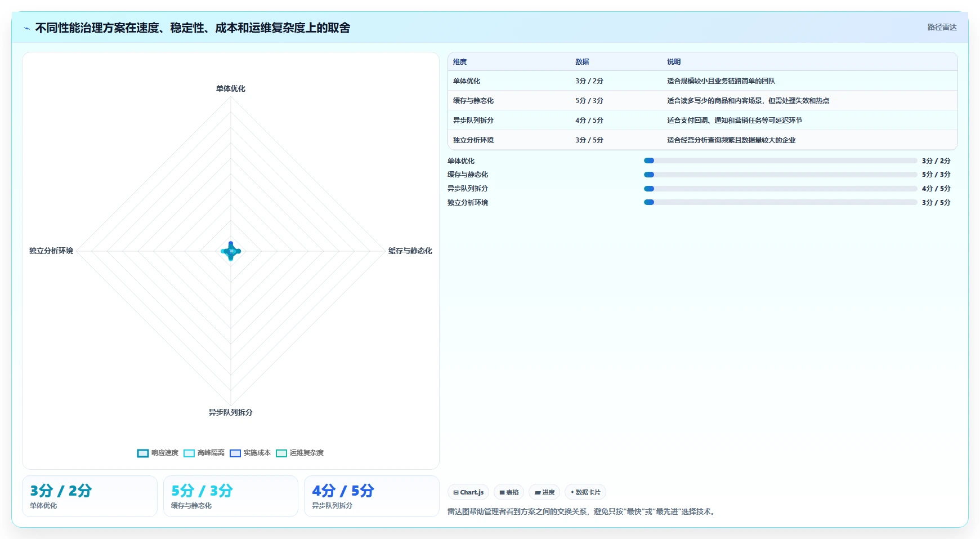
Task: Click description about 经营分析查询频繁
Action: click(731, 140)
